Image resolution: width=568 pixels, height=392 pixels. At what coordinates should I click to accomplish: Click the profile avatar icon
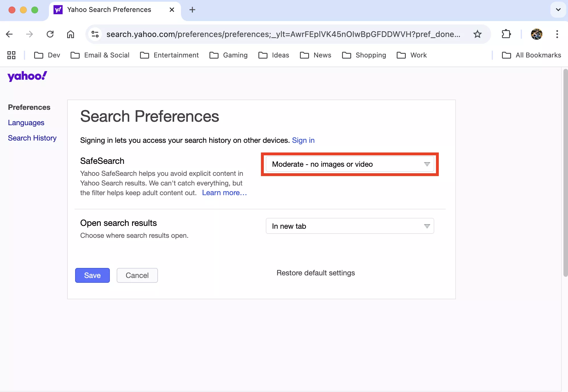tap(536, 34)
